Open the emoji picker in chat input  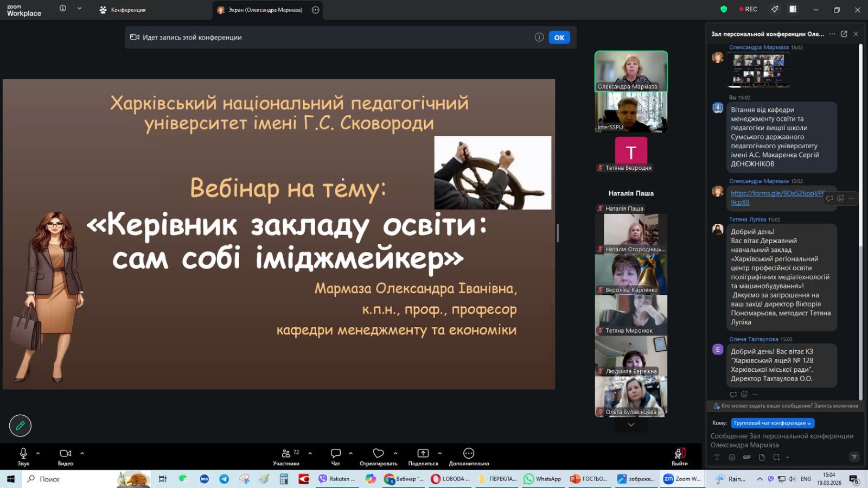[x=732, y=458]
